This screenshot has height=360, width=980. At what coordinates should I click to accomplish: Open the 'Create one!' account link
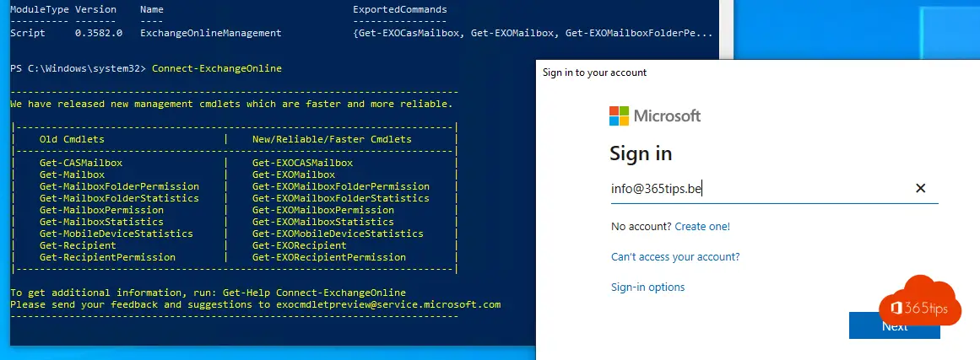[x=702, y=227]
